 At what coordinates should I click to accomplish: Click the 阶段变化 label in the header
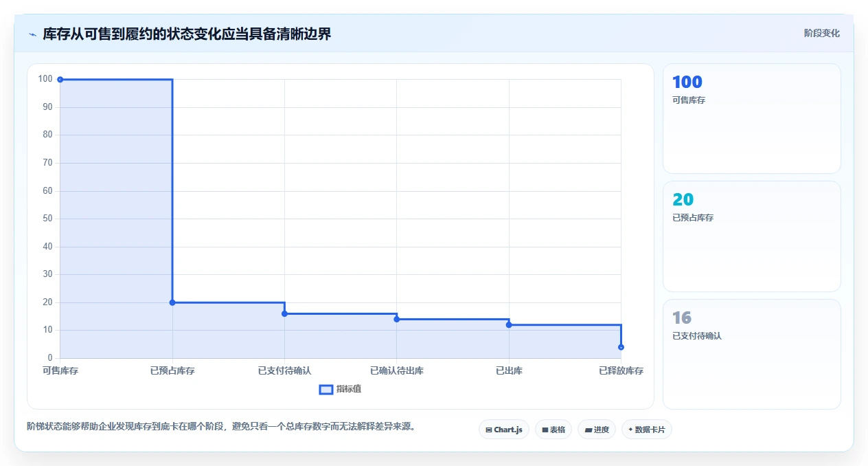point(821,33)
